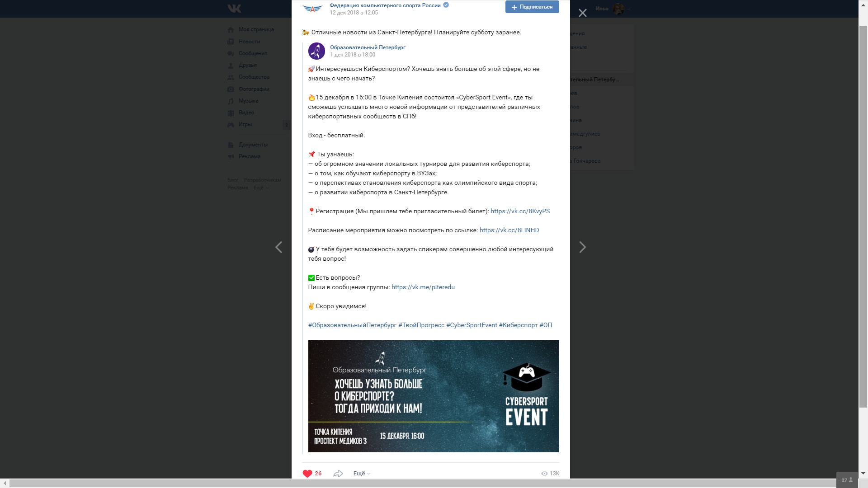868x488 pixels.
Task: Open the Илья profile dropdown in the header
Action: (x=613, y=9)
